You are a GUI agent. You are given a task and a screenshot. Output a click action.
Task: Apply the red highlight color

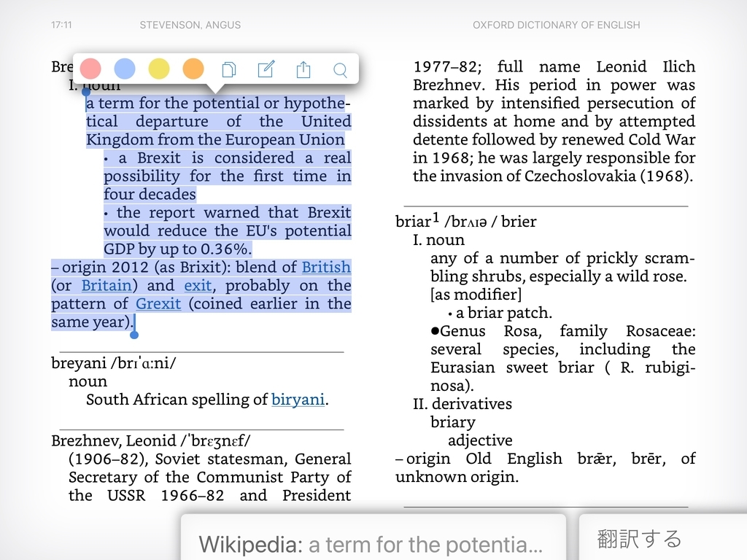tap(90, 69)
